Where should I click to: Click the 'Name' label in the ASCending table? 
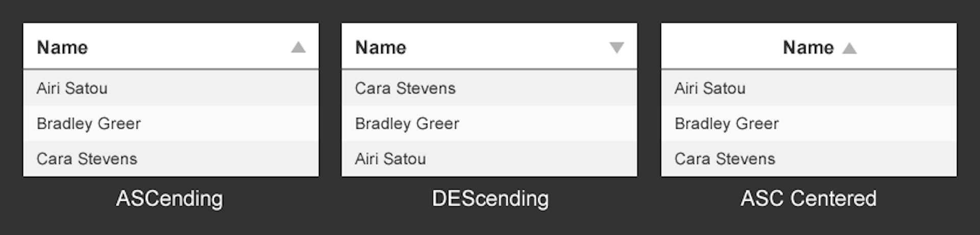(x=62, y=48)
